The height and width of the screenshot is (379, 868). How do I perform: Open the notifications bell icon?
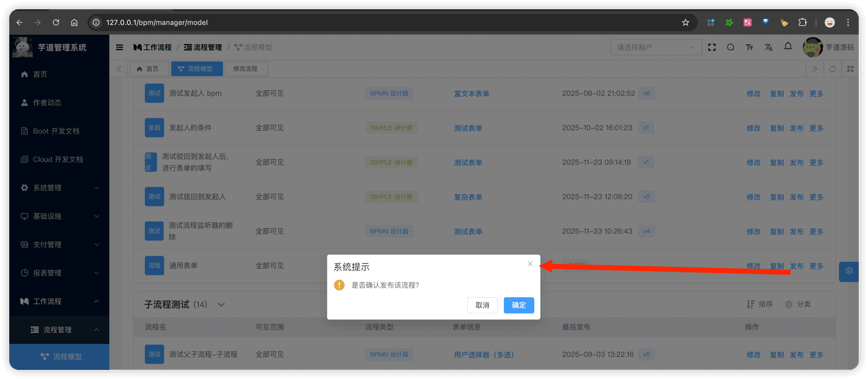[788, 47]
